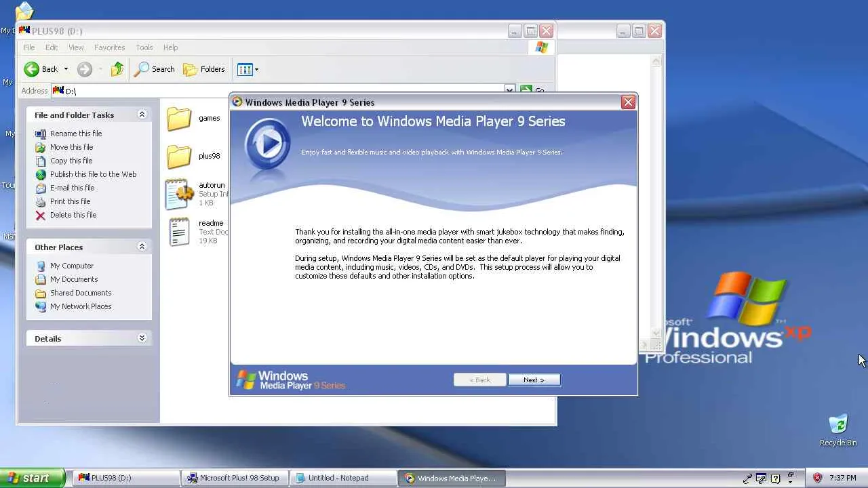Screen dimensions: 868x488
Task: Click the Publish to Web globe icon
Action: (x=41, y=175)
